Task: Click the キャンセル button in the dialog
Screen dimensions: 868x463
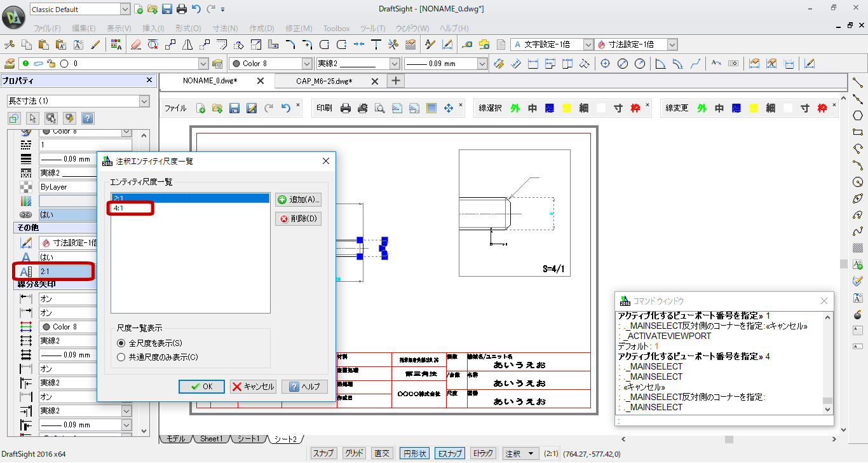Action: pyautogui.click(x=253, y=387)
